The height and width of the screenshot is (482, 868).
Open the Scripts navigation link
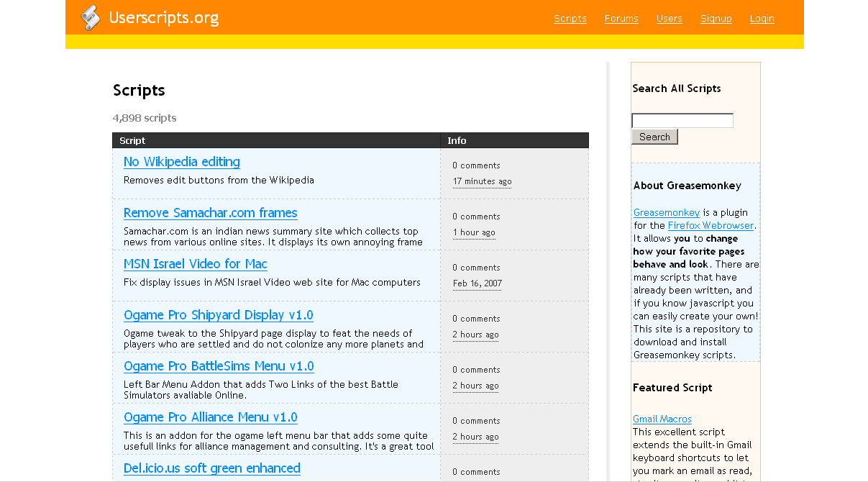click(x=570, y=18)
